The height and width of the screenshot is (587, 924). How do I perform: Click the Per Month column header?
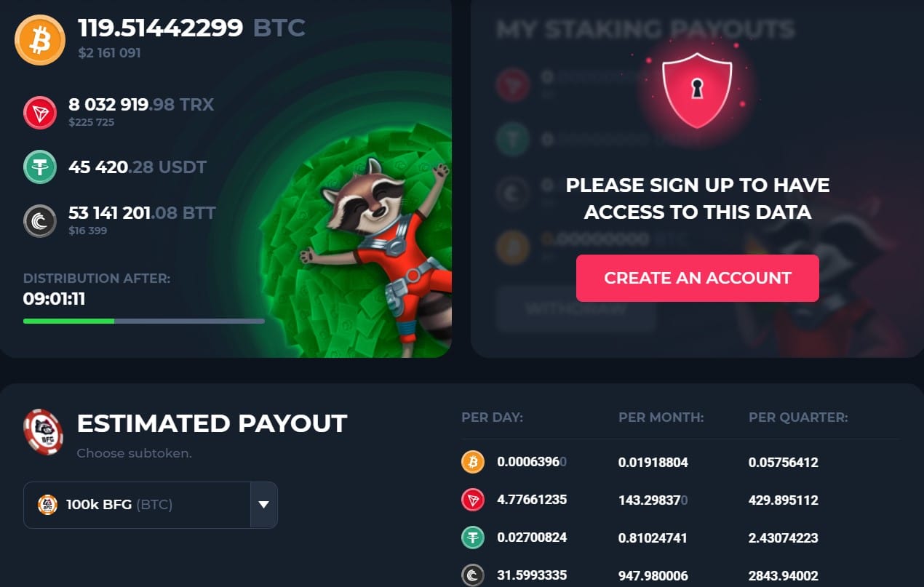coord(661,418)
